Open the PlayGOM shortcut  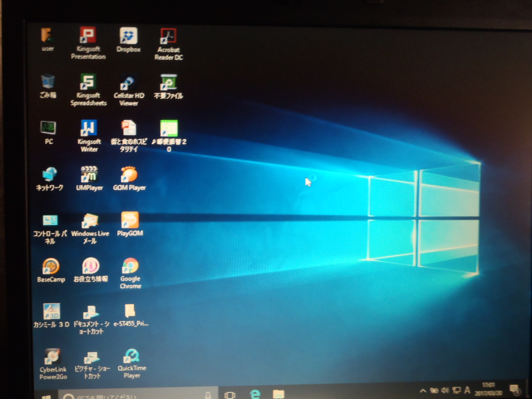tap(130, 224)
